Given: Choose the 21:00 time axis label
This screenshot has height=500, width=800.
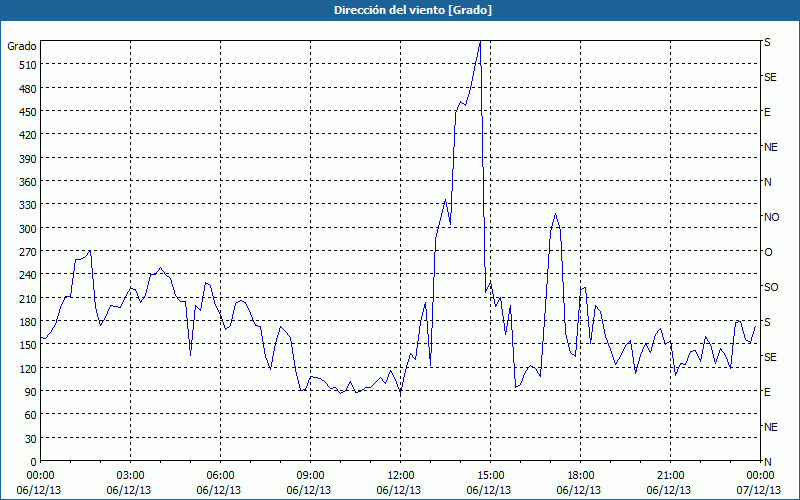Looking at the screenshot, I should (x=670, y=476).
